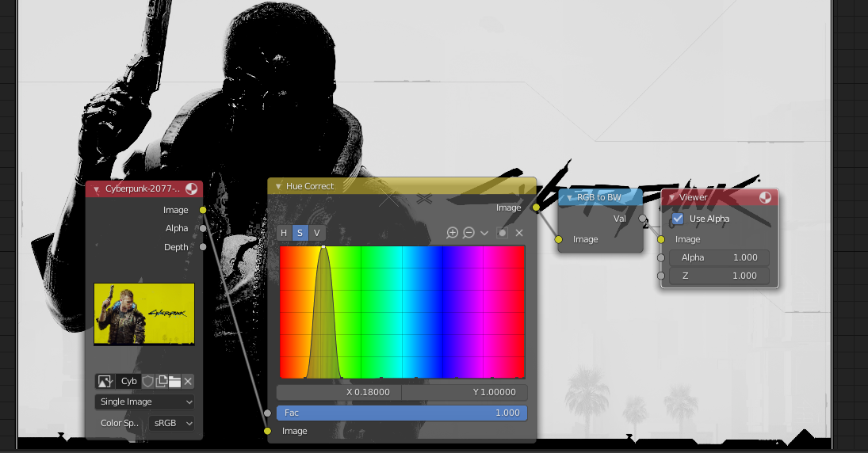Toggle fake user shield on Cyb image
The width and height of the screenshot is (868, 453).
[147, 381]
